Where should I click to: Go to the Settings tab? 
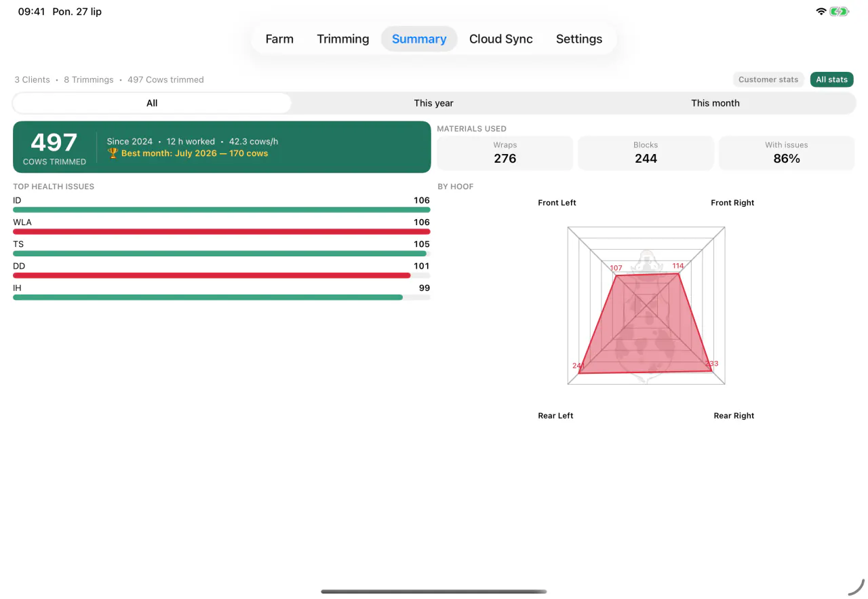click(579, 39)
